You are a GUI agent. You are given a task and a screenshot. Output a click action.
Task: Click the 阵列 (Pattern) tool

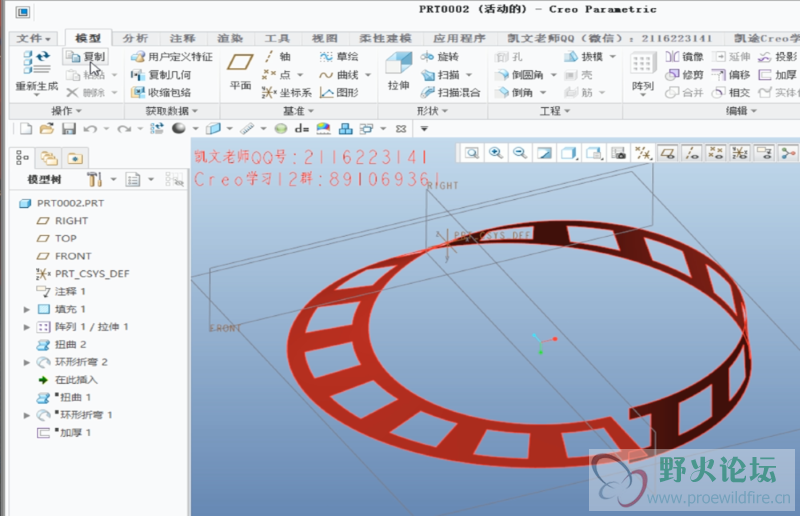click(x=642, y=72)
